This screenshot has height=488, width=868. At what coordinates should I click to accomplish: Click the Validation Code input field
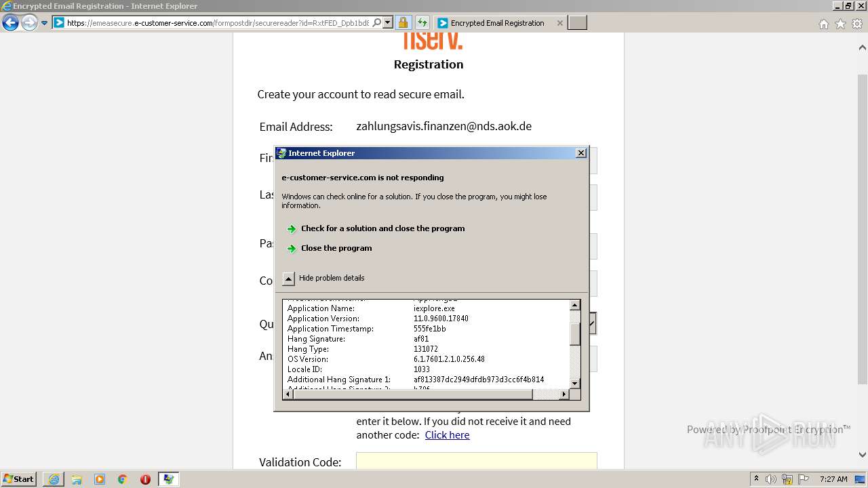point(477,461)
